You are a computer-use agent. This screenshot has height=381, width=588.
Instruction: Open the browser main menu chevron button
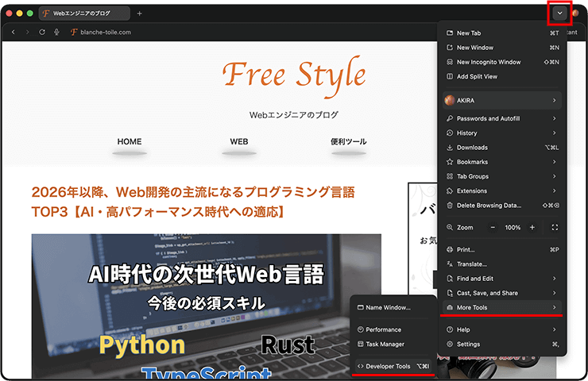[x=559, y=13]
